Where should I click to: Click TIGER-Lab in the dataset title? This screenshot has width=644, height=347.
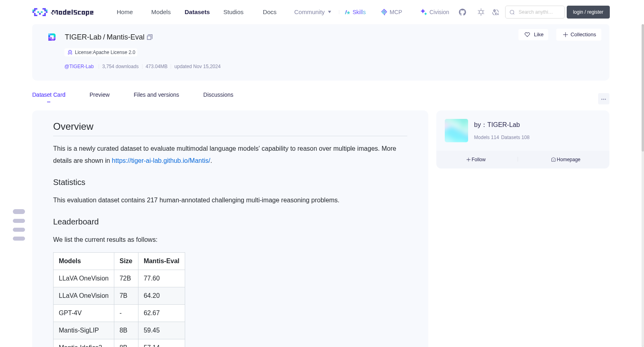(x=83, y=37)
